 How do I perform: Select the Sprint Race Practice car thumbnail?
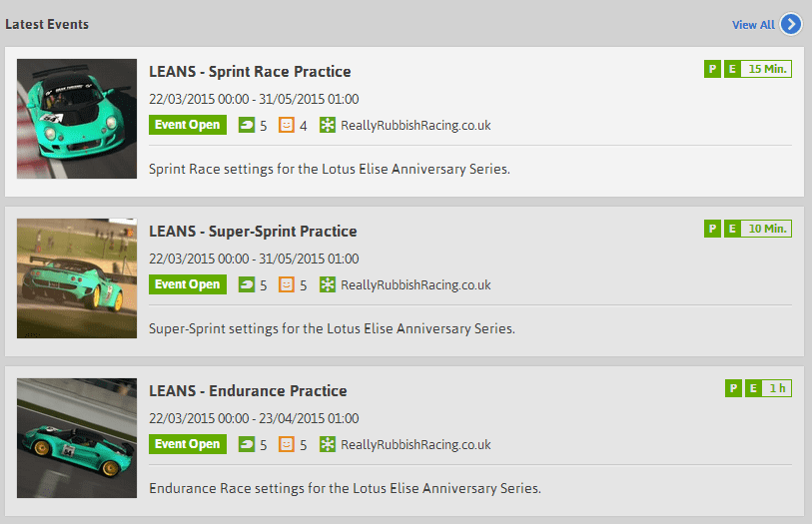pyautogui.click(x=77, y=119)
